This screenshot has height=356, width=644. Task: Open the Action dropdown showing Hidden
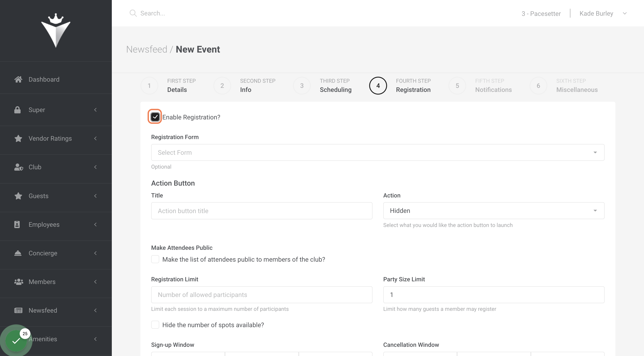point(494,210)
